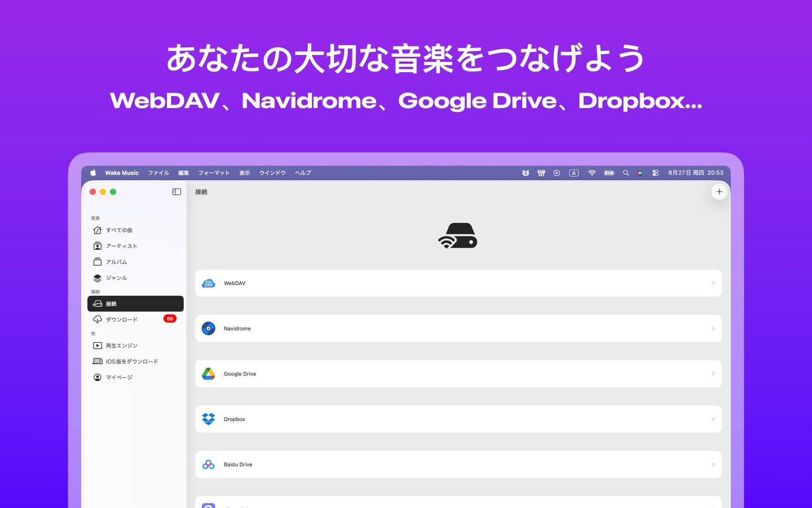The height and width of the screenshot is (508, 812).
Task: Open Control Center in menu bar
Action: point(655,173)
